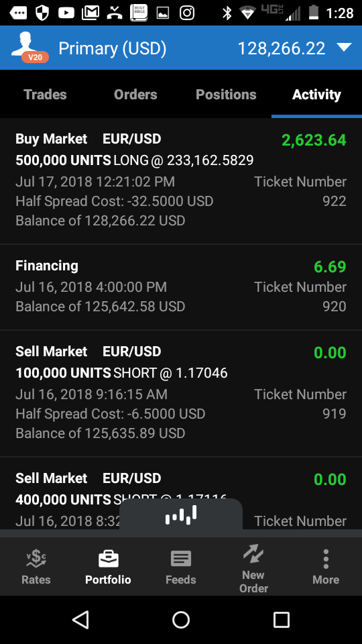Viewport: 362px width, 644px height.
Task: Open the Financing ticket 920 entry
Action: (x=181, y=287)
